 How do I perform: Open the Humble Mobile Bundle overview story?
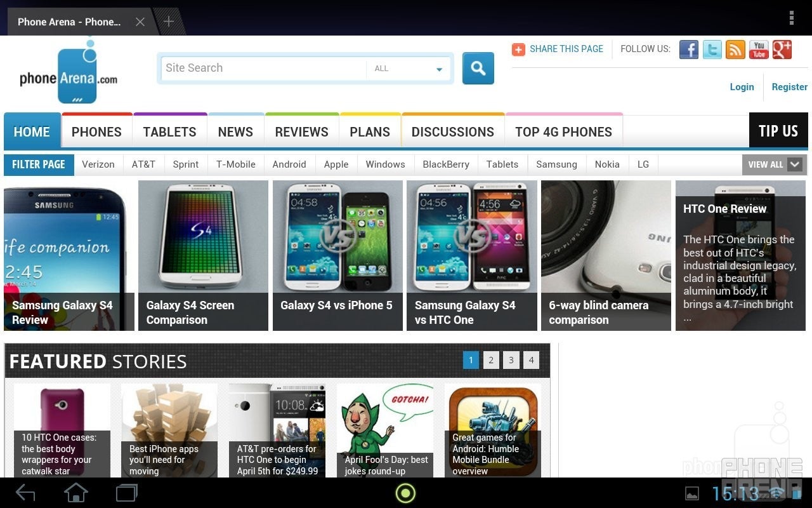click(493, 431)
